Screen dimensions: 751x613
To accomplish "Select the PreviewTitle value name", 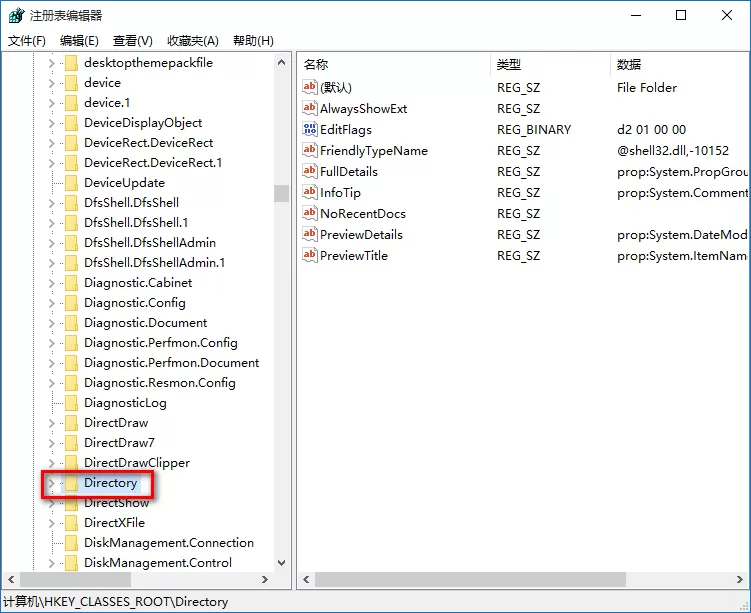I will coord(353,256).
